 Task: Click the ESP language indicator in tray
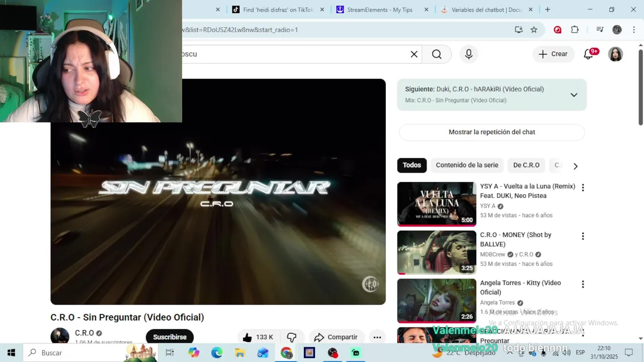tap(580, 353)
